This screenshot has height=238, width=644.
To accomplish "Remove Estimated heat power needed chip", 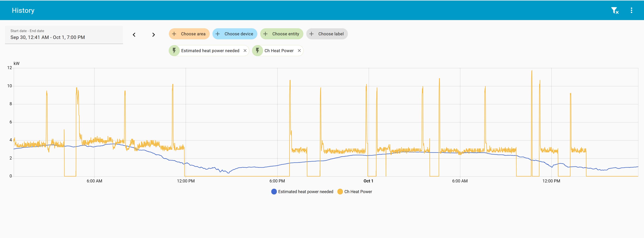I will click(245, 50).
